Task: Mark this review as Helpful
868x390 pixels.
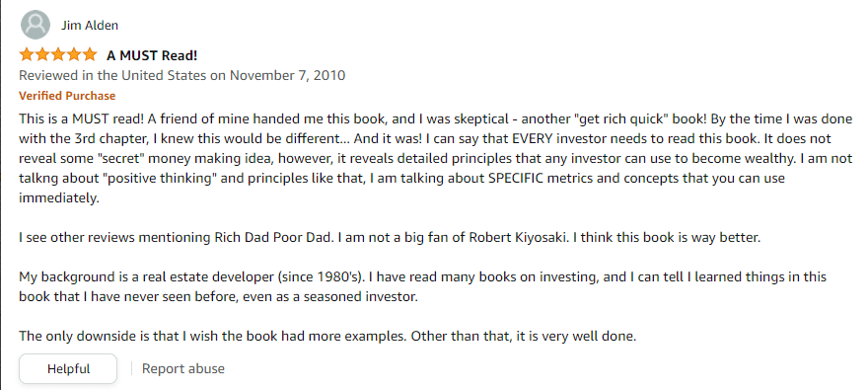Action: pos(68,369)
